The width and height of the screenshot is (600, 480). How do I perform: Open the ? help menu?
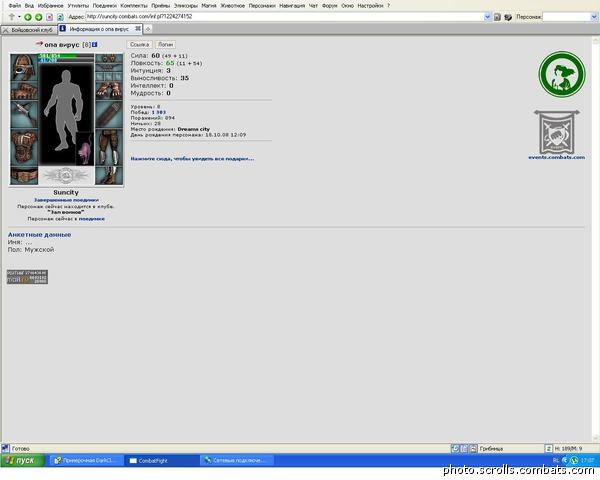[x=388, y=5]
